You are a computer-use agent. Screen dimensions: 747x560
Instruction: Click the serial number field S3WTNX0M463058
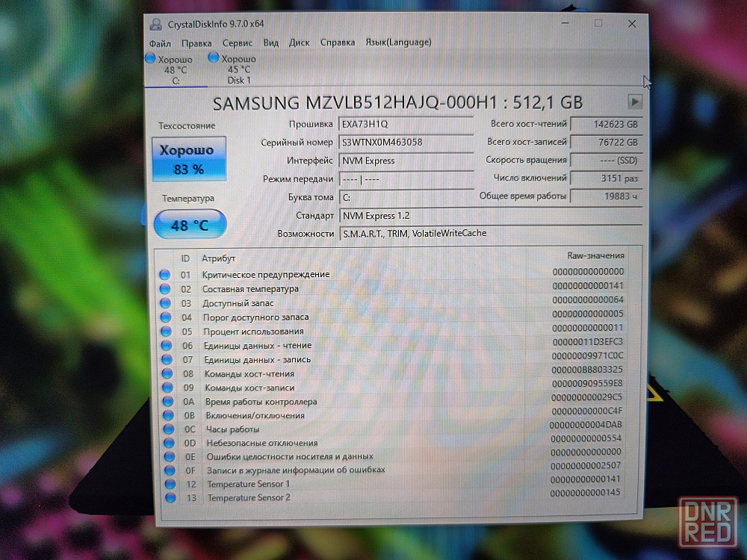406,143
